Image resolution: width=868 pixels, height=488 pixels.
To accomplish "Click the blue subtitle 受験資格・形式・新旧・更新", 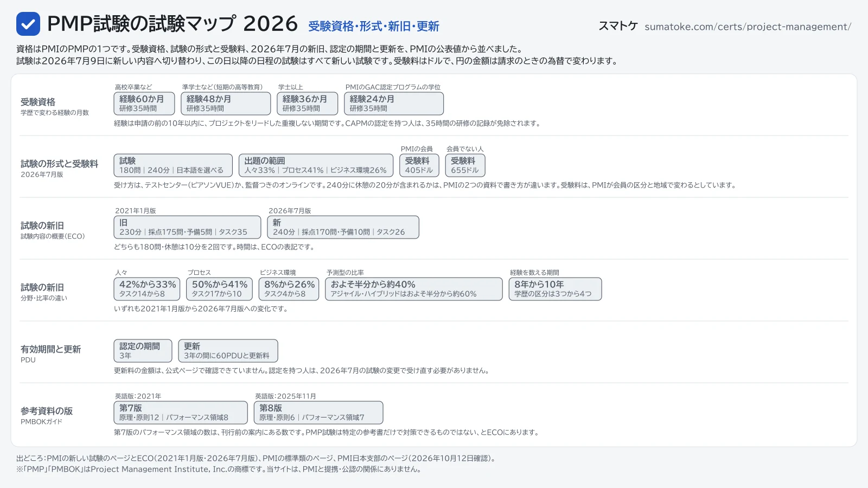I will pos(374,26).
